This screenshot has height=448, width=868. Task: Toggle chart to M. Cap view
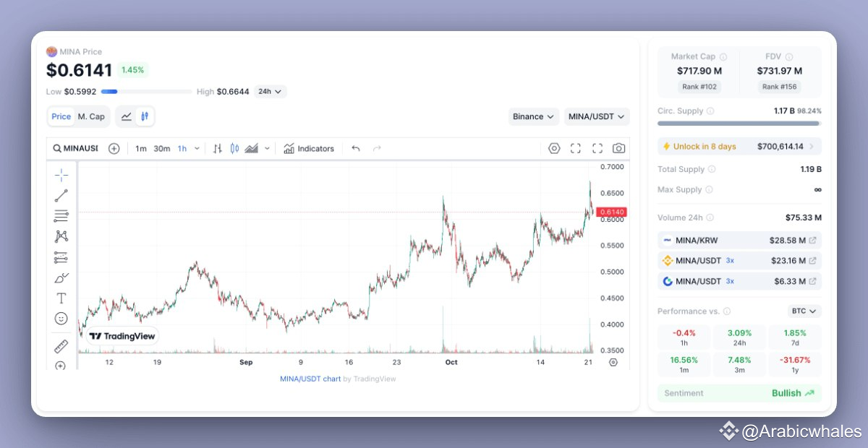91,116
